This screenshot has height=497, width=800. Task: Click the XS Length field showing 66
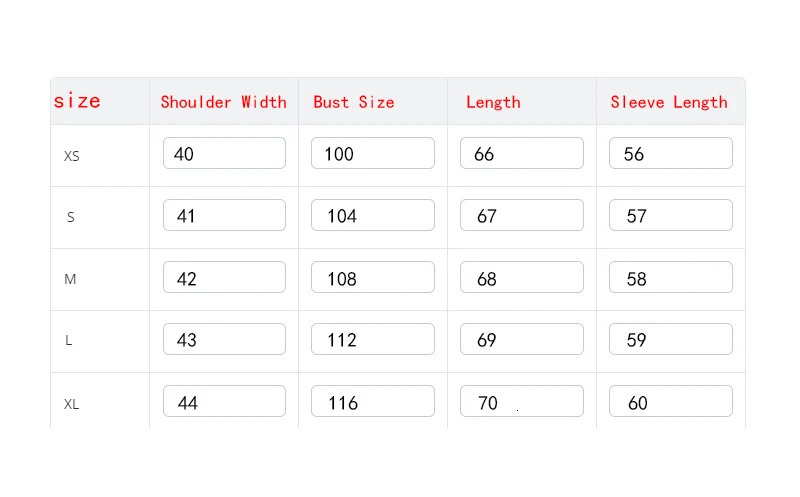click(522, 153)
